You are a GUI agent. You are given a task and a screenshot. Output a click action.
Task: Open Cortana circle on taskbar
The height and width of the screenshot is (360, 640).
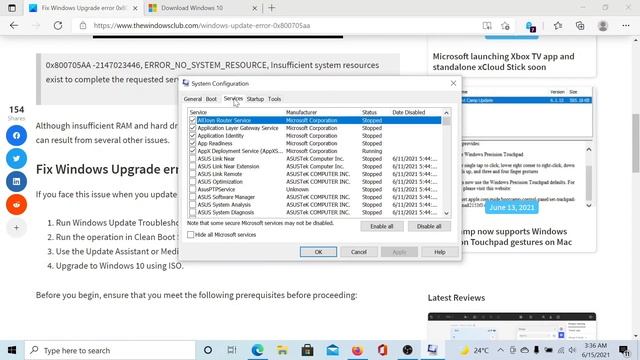208,350
